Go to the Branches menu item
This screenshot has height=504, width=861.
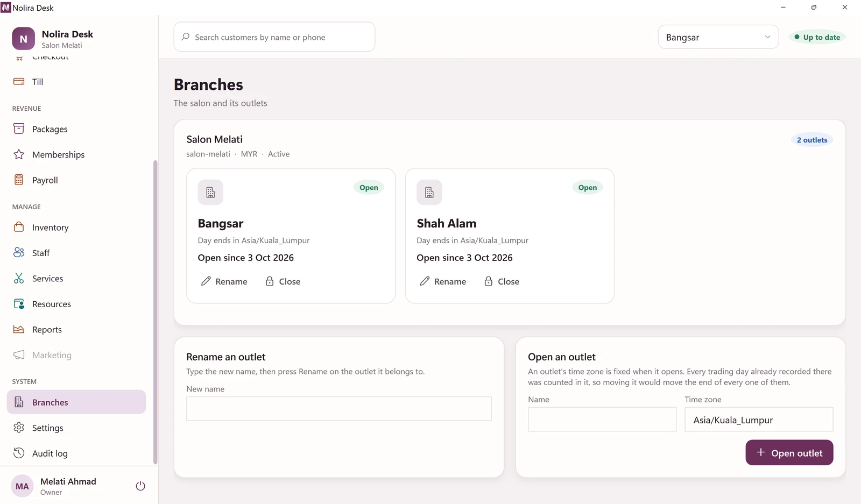point(76,402)
